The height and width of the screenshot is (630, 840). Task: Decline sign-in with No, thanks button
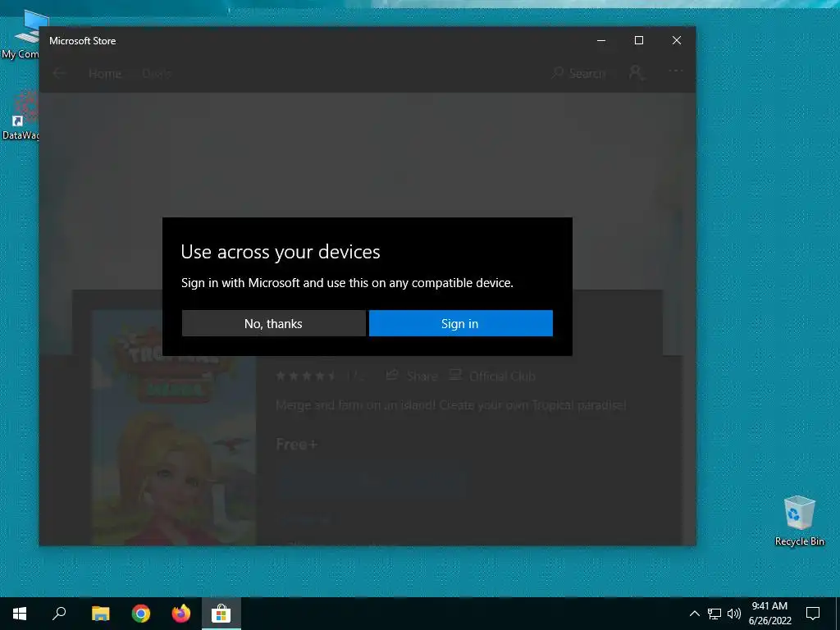[274, 323]
